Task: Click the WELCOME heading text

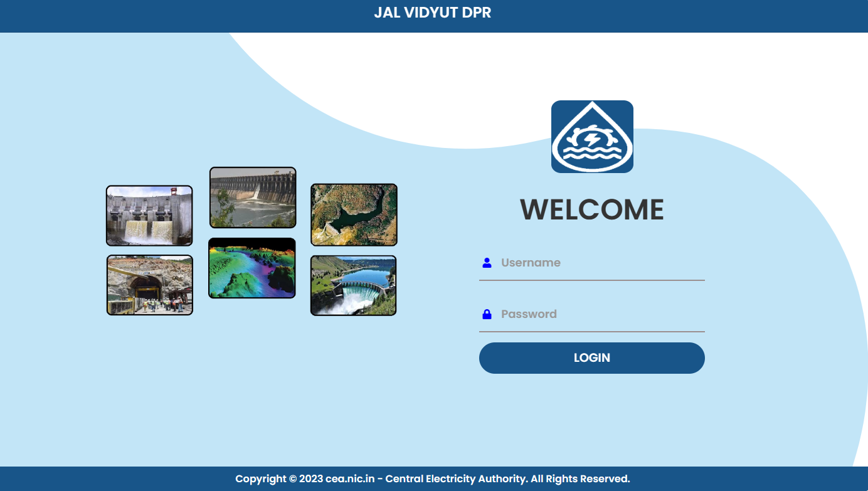Action: click(591, 209)
